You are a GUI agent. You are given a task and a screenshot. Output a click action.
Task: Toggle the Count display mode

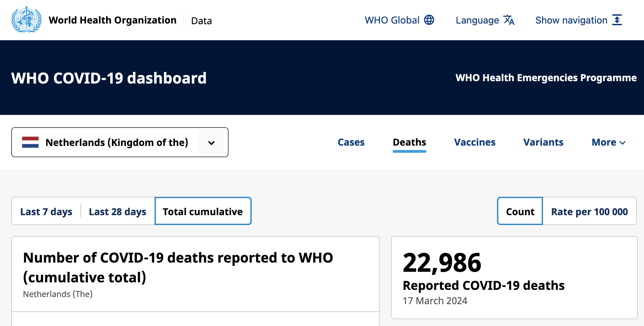[520, 212]
